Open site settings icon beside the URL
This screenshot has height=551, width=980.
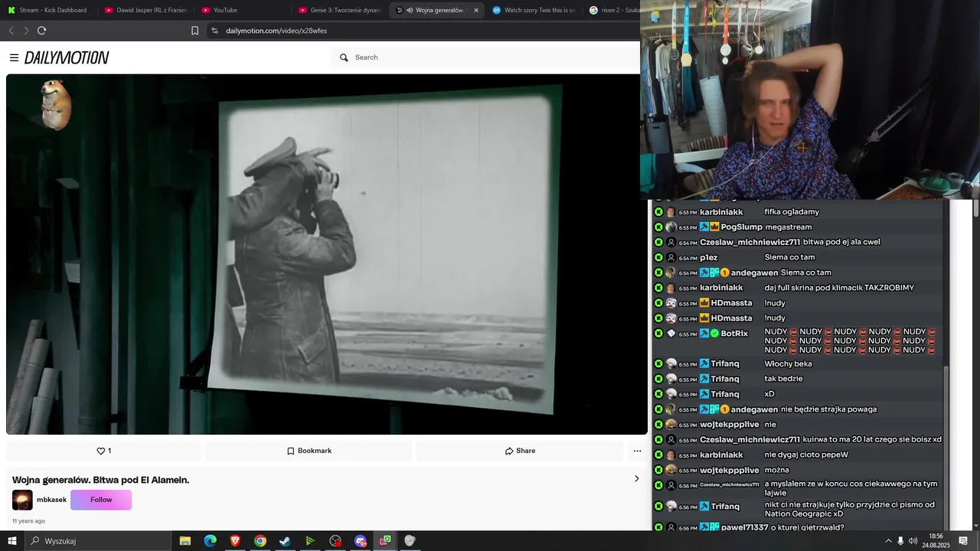pyautogui.click(x=214, y=31)
